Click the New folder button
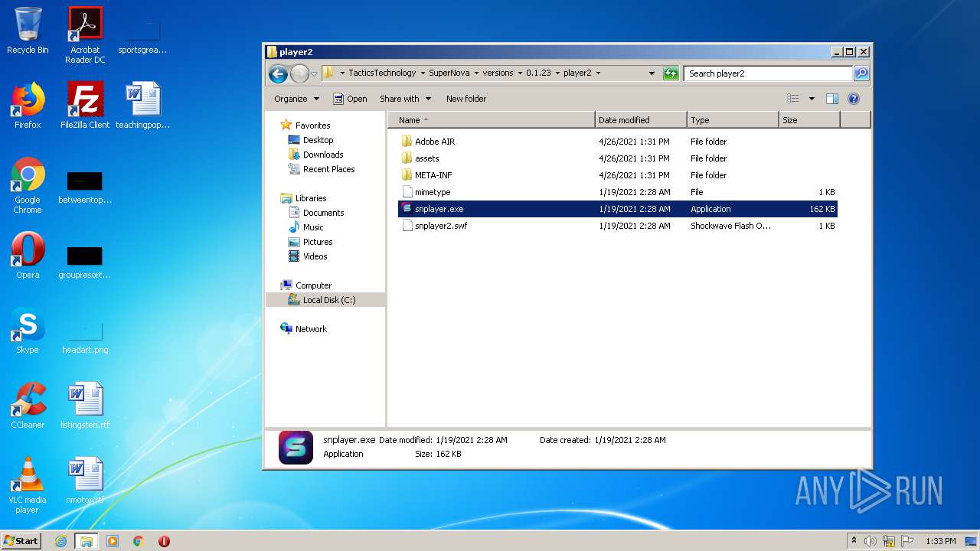 465,99
